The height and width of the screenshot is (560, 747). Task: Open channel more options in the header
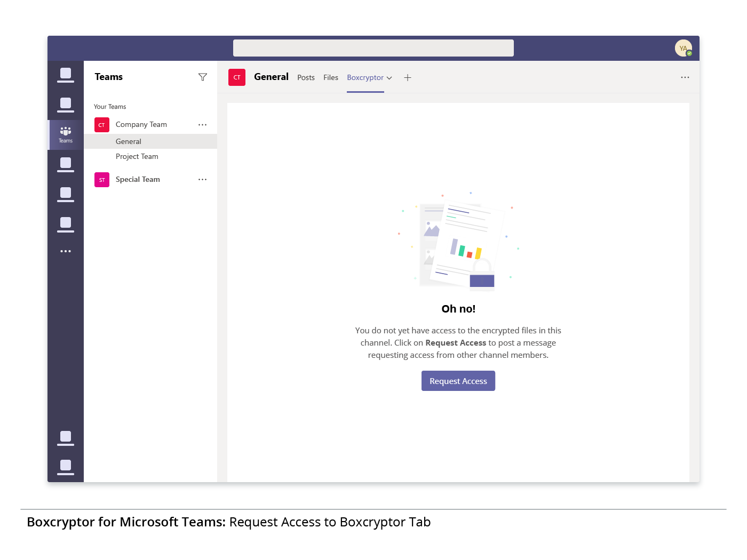click(685, 77)
